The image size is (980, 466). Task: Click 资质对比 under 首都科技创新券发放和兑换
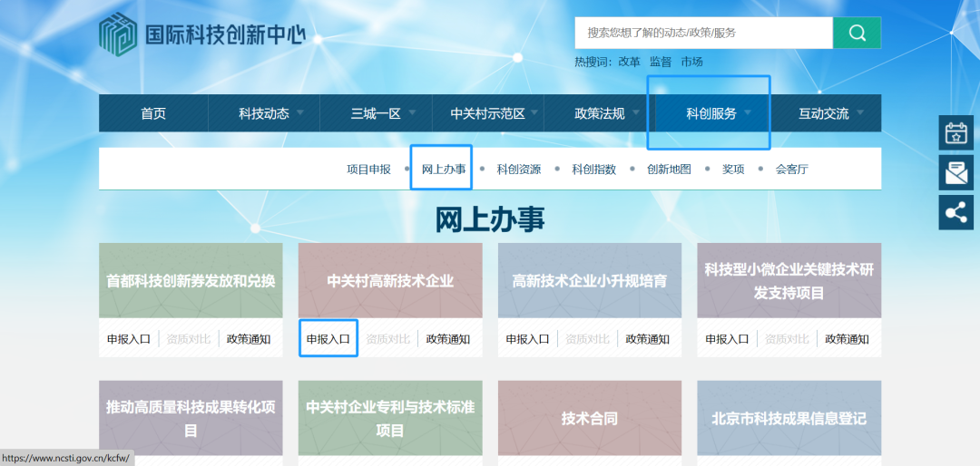[x=188, y=339]
